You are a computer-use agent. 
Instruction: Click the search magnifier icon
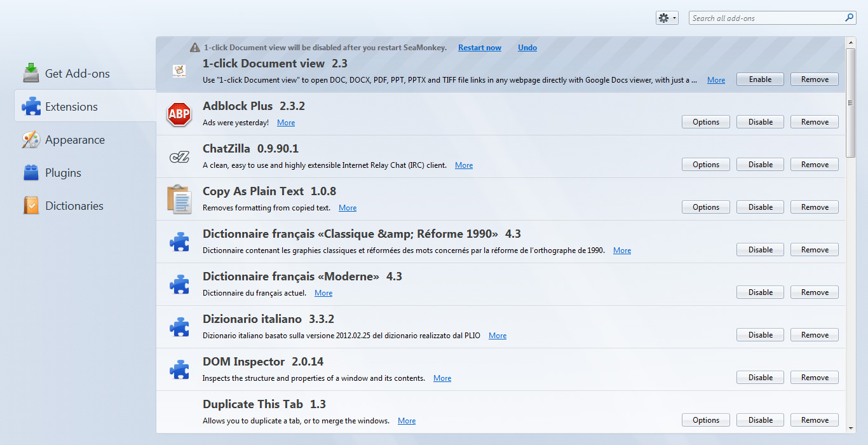[x=850, y=18]
